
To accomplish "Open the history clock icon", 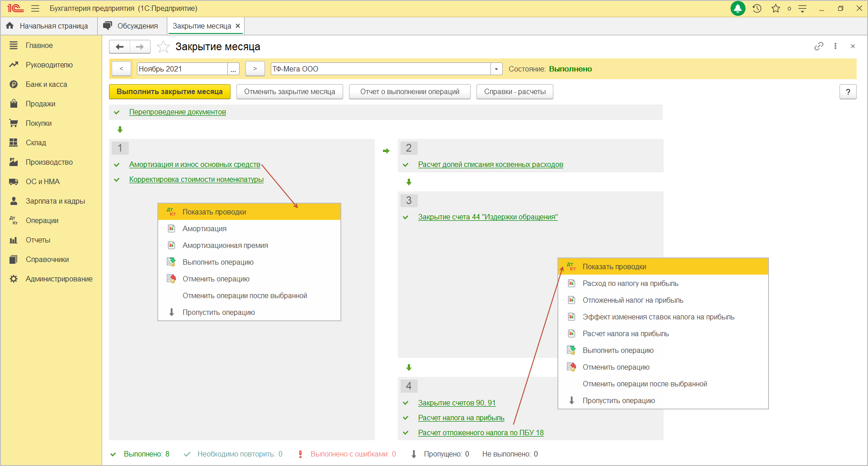I will pyautogui.click(x=757, y=9).
